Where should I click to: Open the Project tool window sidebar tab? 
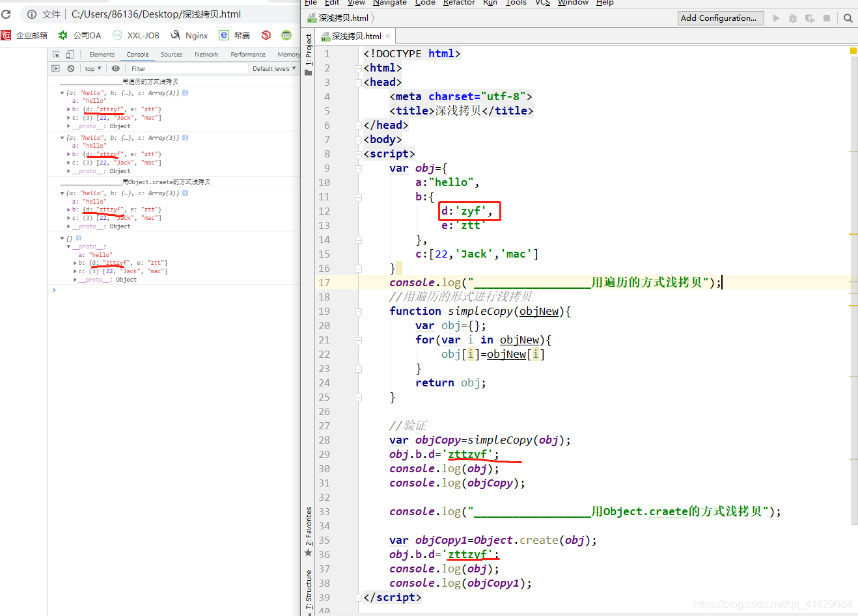[x=309, y=55]
